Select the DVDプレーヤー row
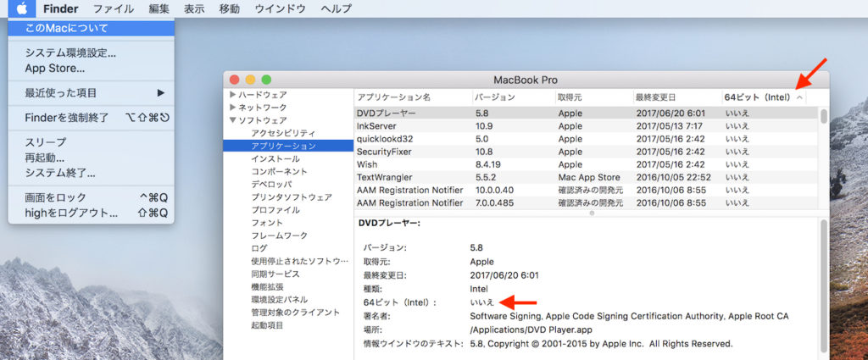The width and height of the screenshot is (868, 360). tap(586, 114)
